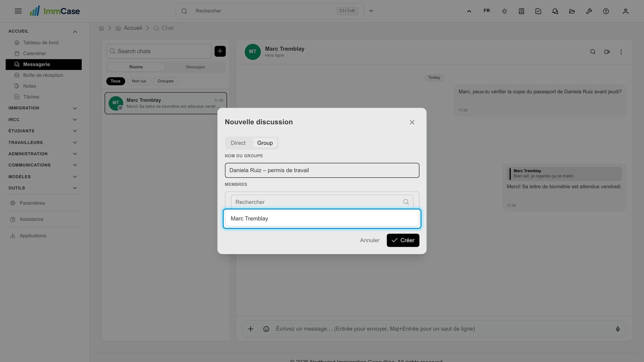Start video call with Marc Tremblay
This screenshot has height=362, width=644.
click(x=607, y=52)
